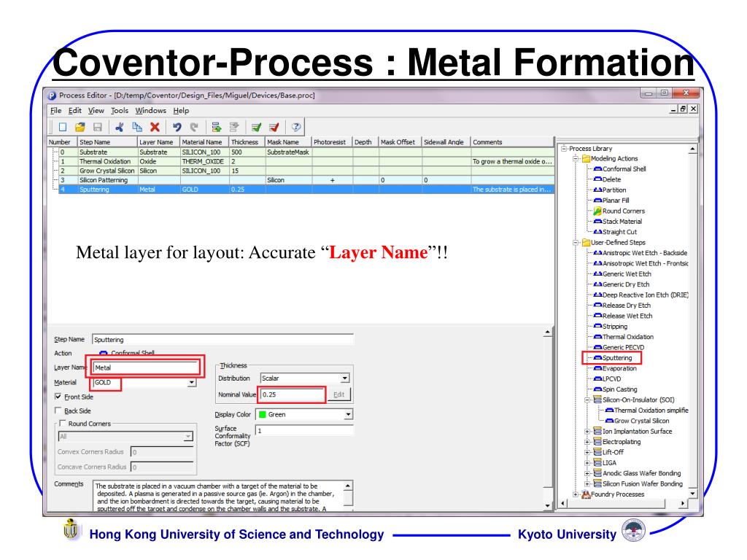Screen dimensions: 747x560
Task: Select Conformal Shell in Process Library
Action: [624, 169]
